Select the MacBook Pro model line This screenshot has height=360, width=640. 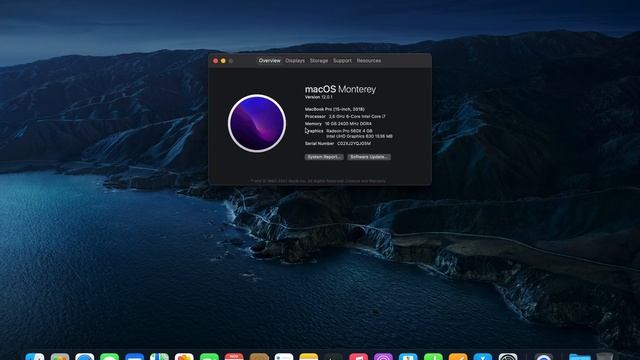pyautogui.click(x=335, y=109)
